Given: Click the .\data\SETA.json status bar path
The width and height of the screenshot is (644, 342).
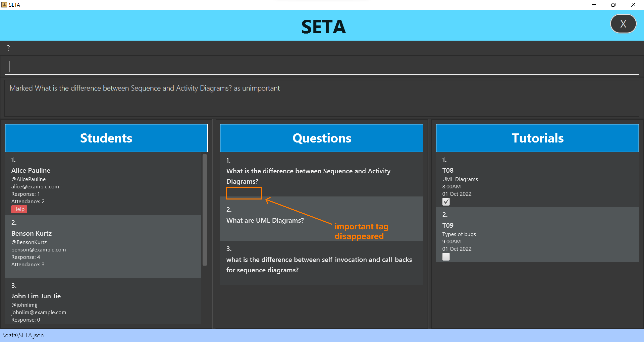Looking at the screenshot, I should 23,335.
